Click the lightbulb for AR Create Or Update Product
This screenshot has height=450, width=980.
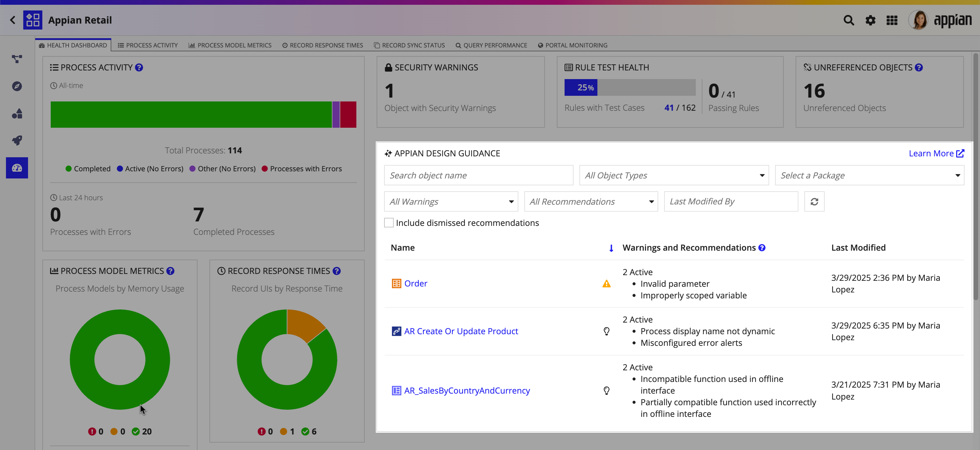606,331
